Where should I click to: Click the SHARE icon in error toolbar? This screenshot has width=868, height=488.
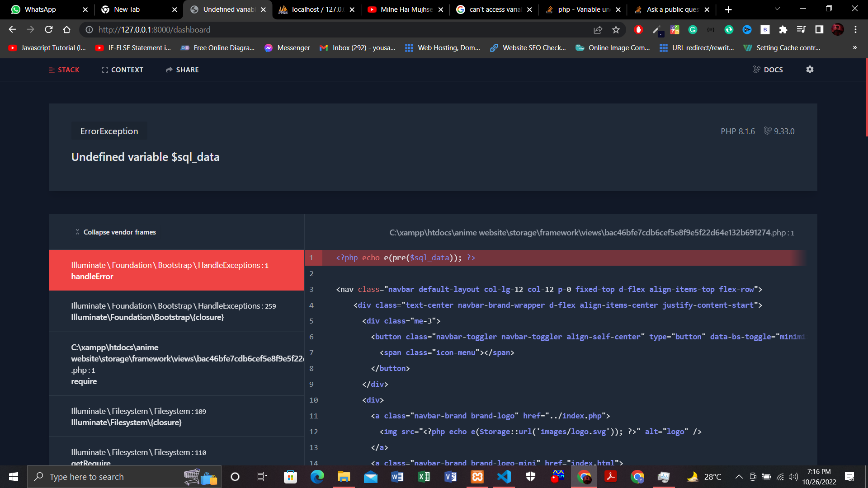pyautogui.click(x=182, y=70)
